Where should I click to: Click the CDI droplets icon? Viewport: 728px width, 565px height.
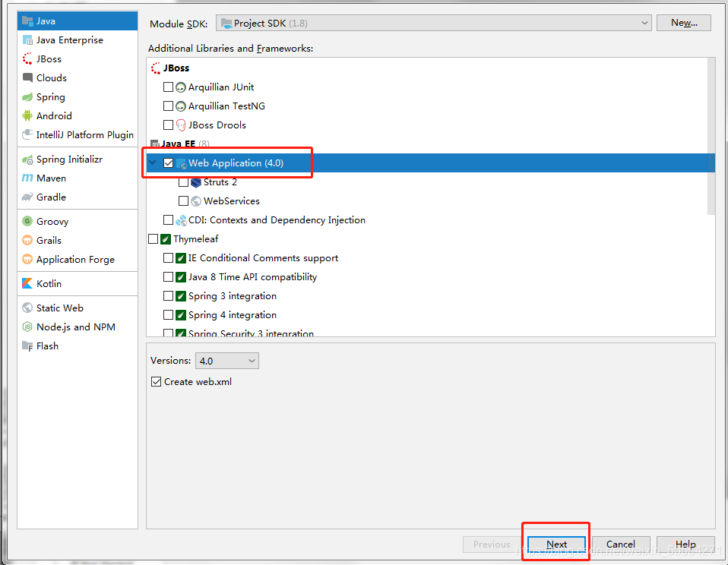pyautogui.click(x=181, y=220)
